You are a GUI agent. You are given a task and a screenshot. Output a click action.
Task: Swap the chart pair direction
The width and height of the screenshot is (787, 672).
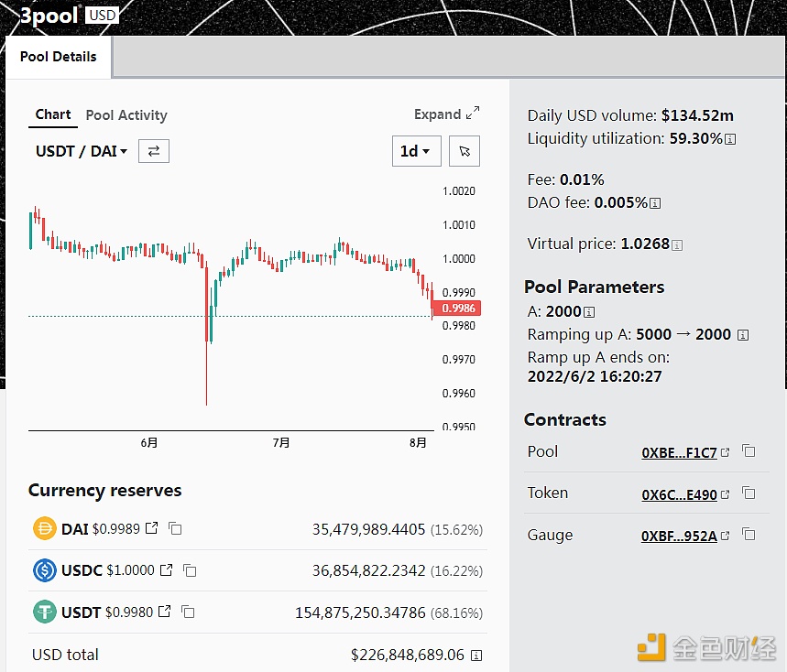[154, 151]
